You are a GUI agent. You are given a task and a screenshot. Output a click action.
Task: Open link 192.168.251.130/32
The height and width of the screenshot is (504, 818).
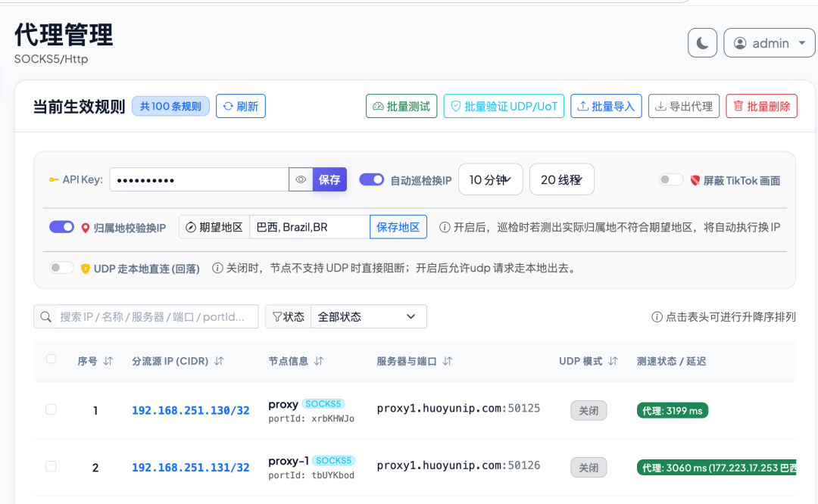[190, 411]
